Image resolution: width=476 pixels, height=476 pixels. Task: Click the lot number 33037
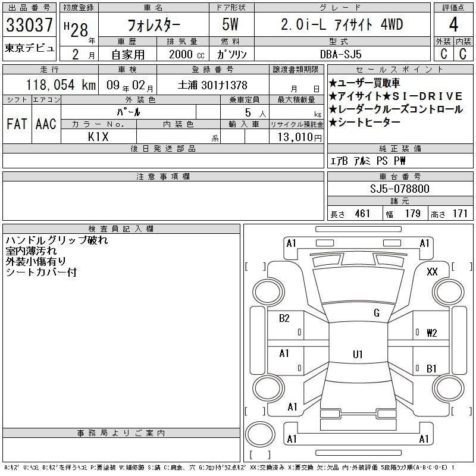click(29, 26)
